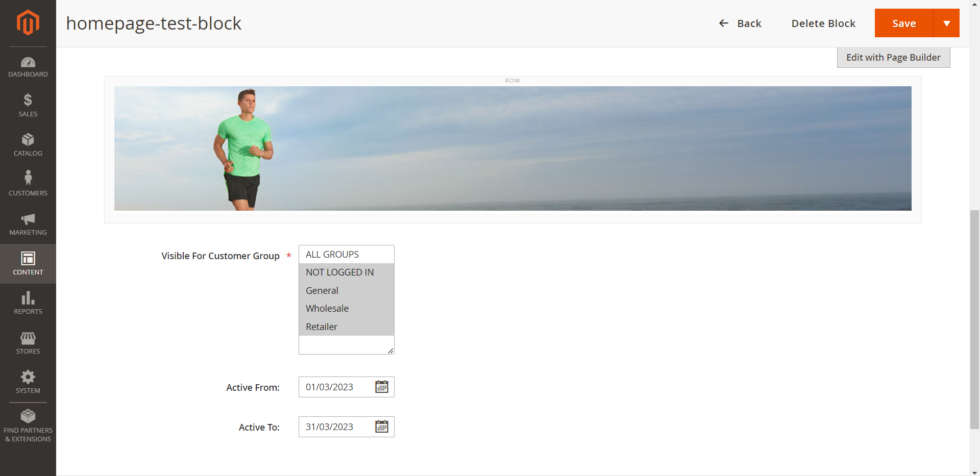Select Wholesale in customer group list
Image resolution: width=980 pixels, height=476 pixels.
pos(327,308)
